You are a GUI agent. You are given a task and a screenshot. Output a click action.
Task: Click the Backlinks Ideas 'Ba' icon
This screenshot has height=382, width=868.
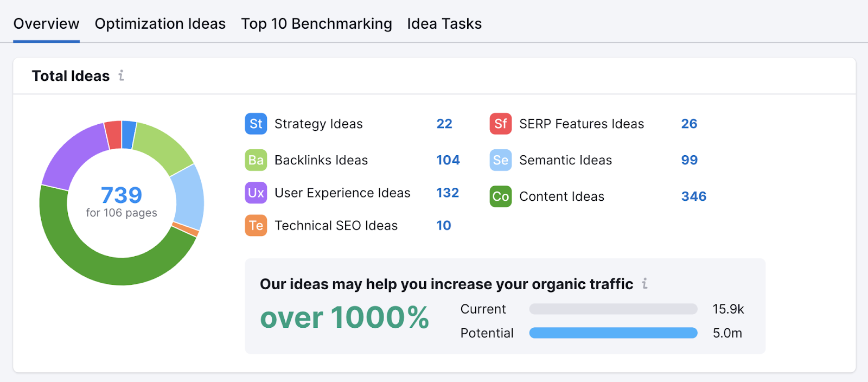coord(255,160)
